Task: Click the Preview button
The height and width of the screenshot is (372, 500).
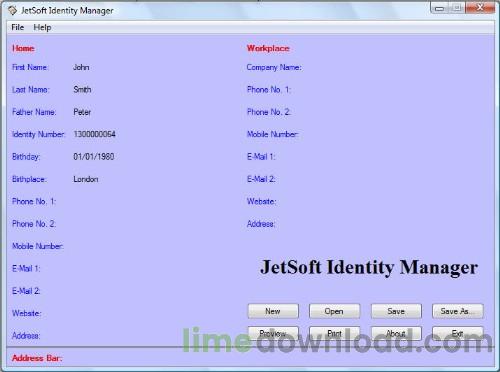Action: pyautogui.click(x=273, y=333)
